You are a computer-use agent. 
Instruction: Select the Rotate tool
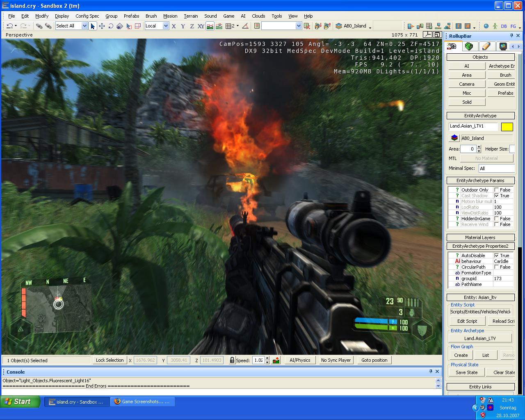[111, 26]
